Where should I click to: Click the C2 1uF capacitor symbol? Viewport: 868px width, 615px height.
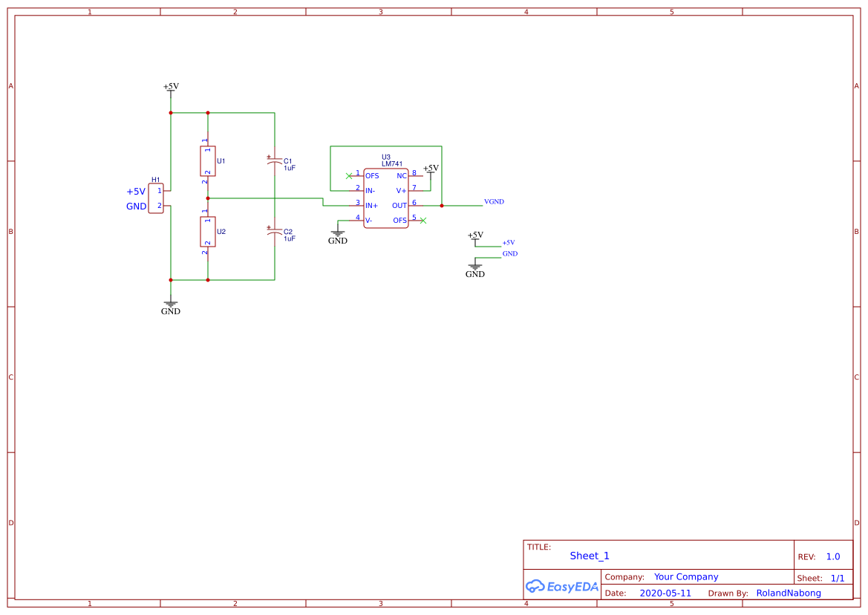pyautogui.click(x=275, y=232)
